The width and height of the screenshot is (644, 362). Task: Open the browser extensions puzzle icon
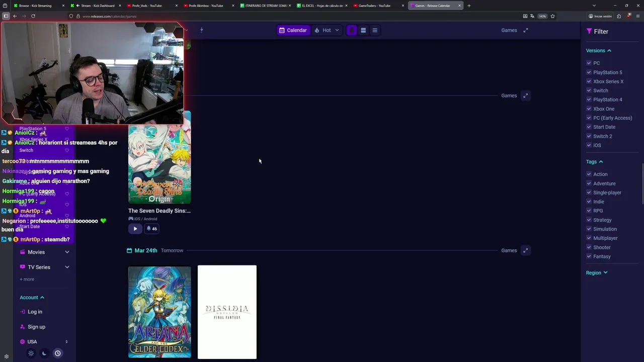click(x=619, y=16)
